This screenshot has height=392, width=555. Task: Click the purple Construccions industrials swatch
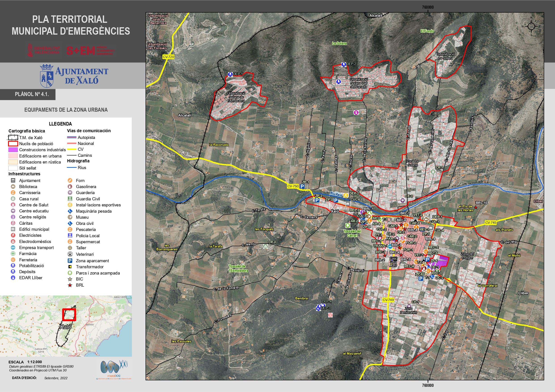coord(13,150)
